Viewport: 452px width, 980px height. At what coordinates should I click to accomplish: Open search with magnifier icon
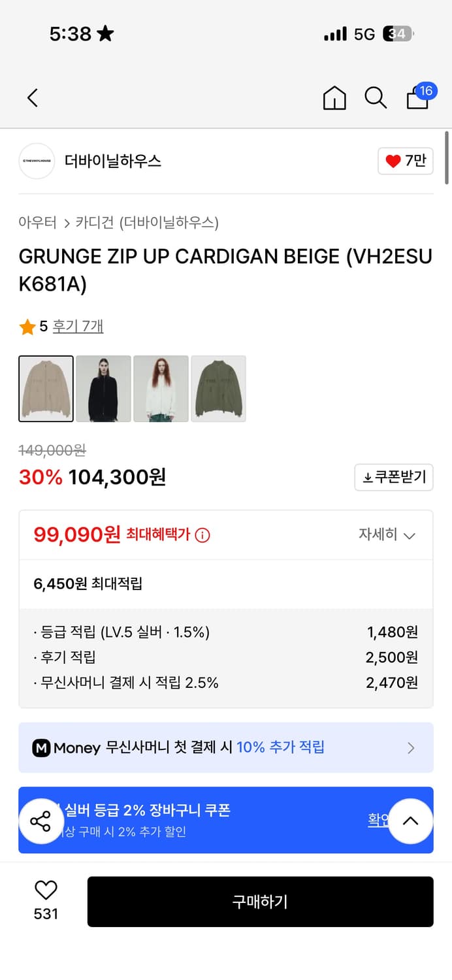(376, 98)
